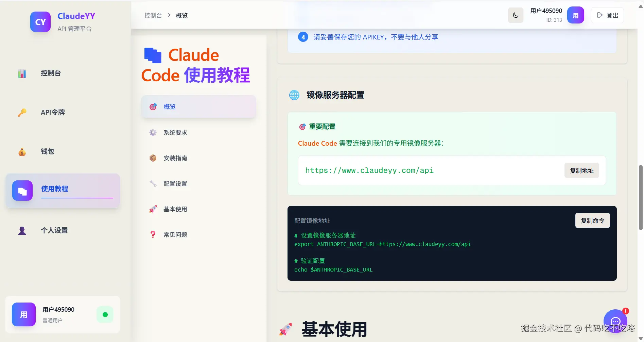This screenshot has height=342, width=644.
Task: Click the export ANTHROPIC_BASE_URL command line
Action: 382,244
